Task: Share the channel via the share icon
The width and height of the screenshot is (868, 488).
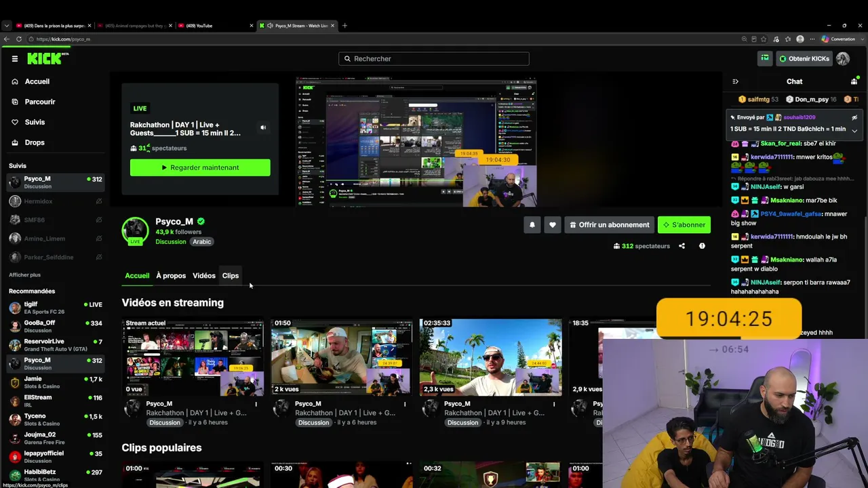Action: (x=682, y=246)
